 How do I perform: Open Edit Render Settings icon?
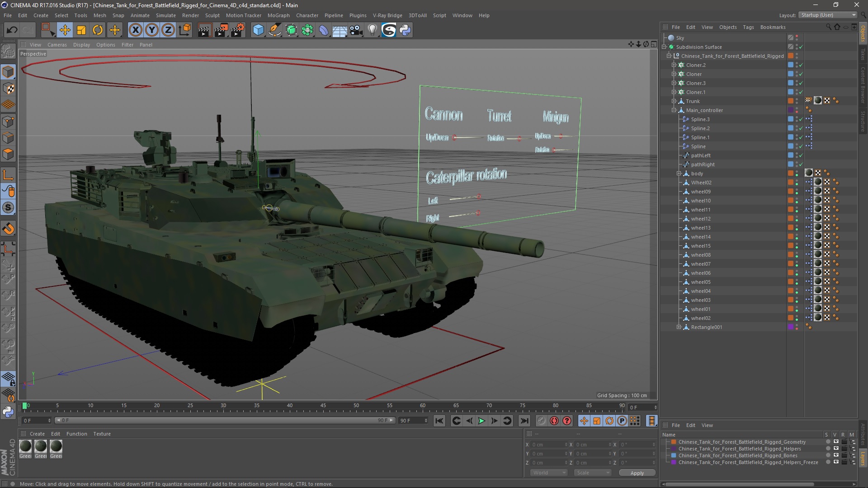click(238, 30)
